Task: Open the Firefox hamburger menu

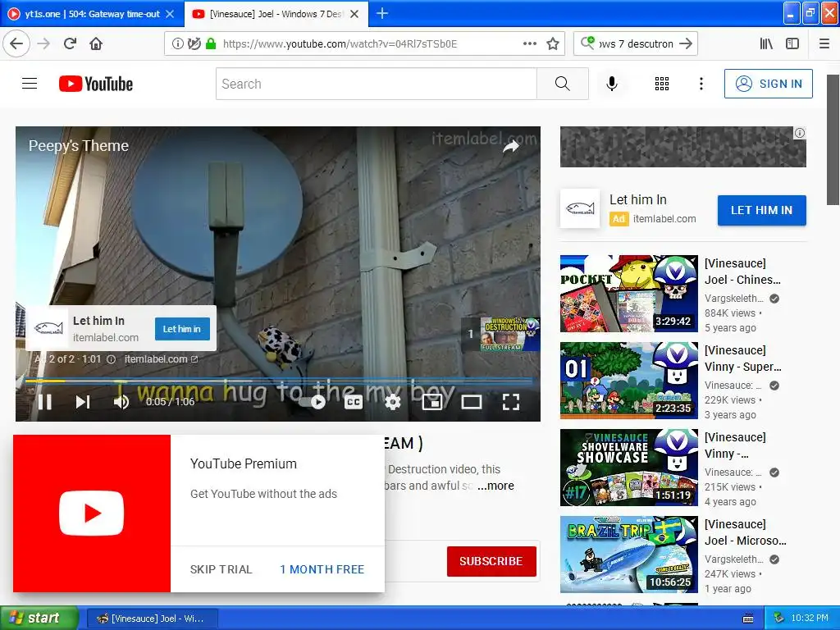Action: pos(824,43)
